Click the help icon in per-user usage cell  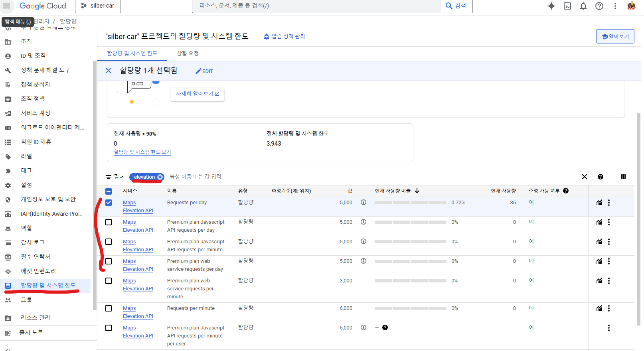[385, 327]
